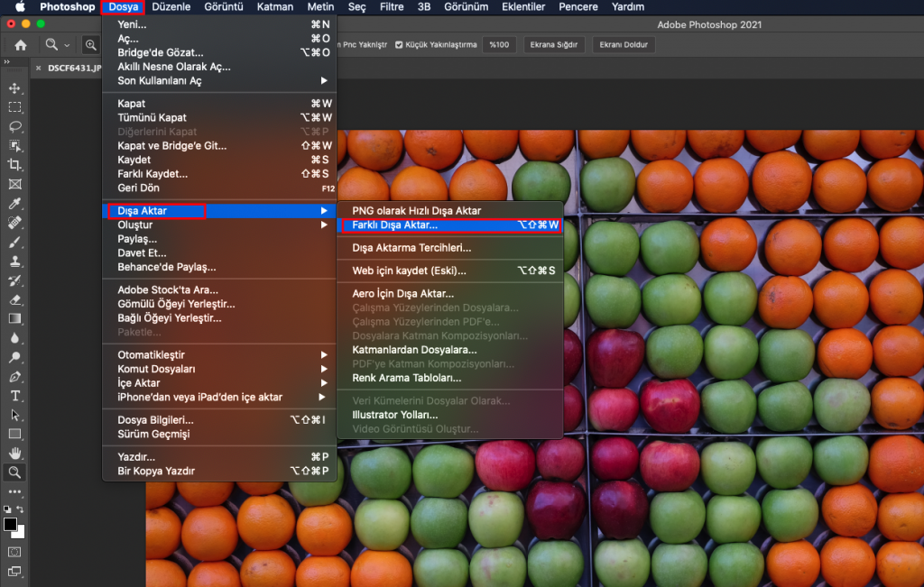Click the Home icon in options bar

(21, 45)
